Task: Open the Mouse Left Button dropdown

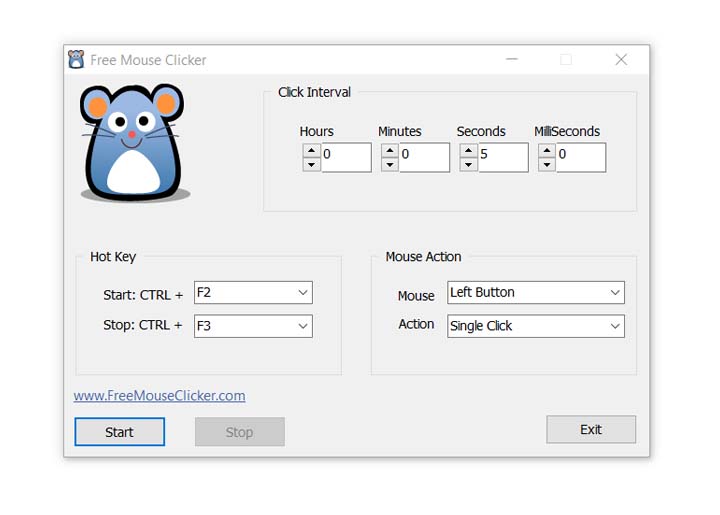Action: [x=536, y=292]
